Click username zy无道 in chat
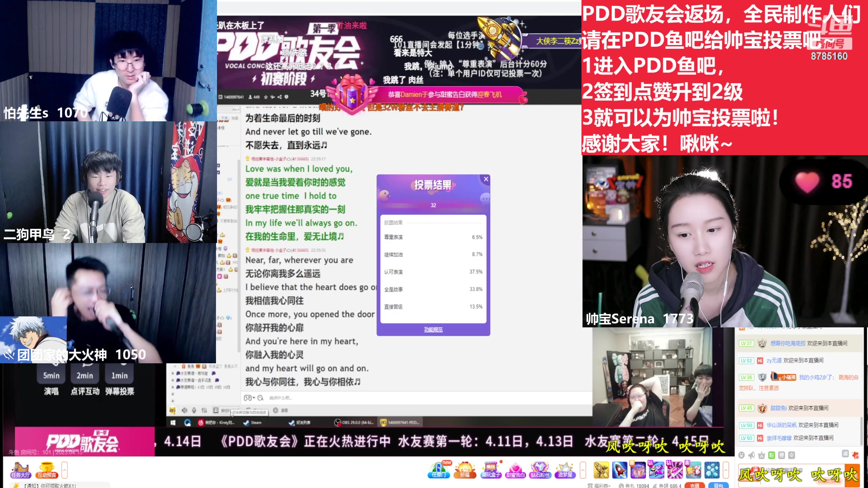The height and width of the screenshot is (488, 868). (x=774, y=360)
